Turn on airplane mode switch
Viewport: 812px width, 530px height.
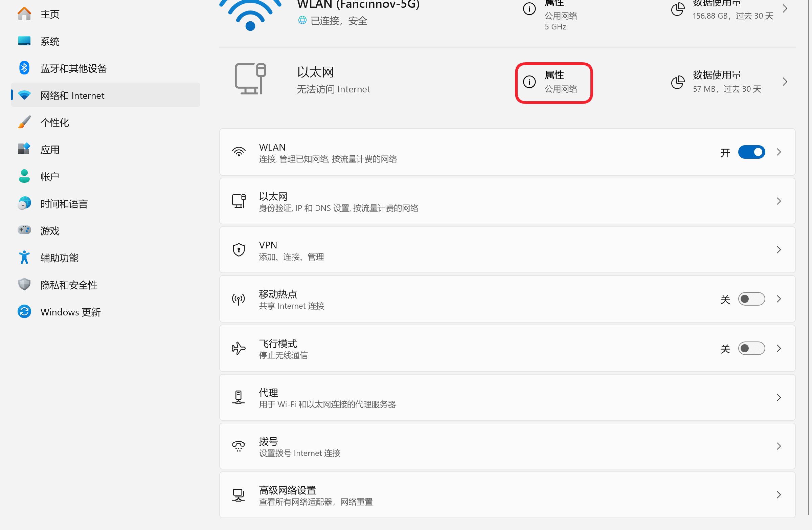tap(751, 349)
